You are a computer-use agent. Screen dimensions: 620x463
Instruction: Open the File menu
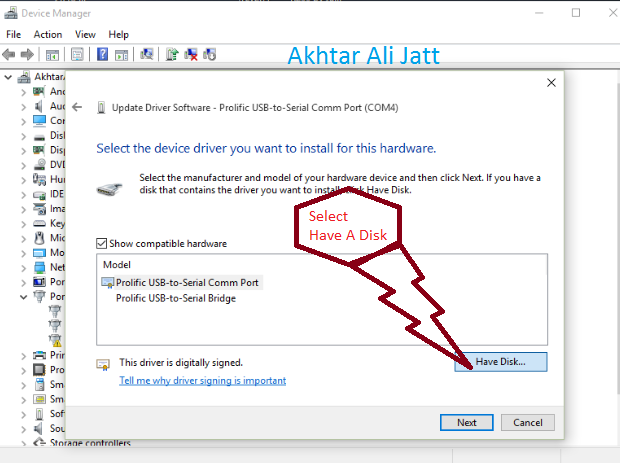click(13, 34)
